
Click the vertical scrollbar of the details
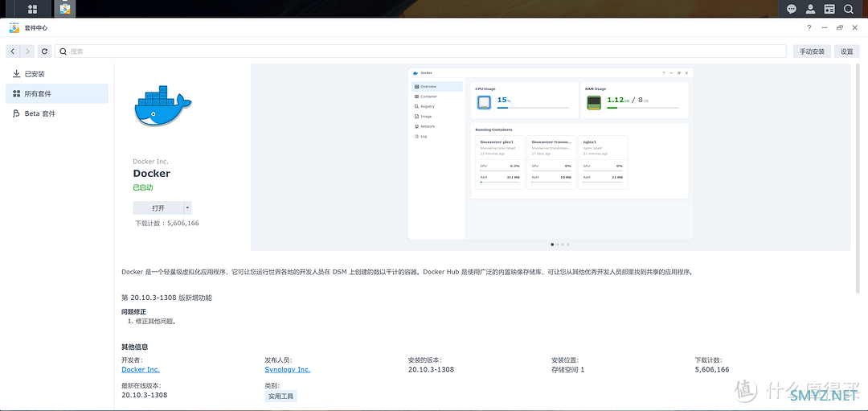(x=858, y=177)
